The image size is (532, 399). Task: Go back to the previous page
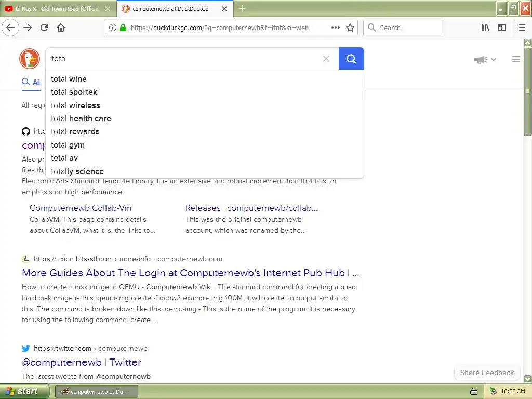point(10,28)
